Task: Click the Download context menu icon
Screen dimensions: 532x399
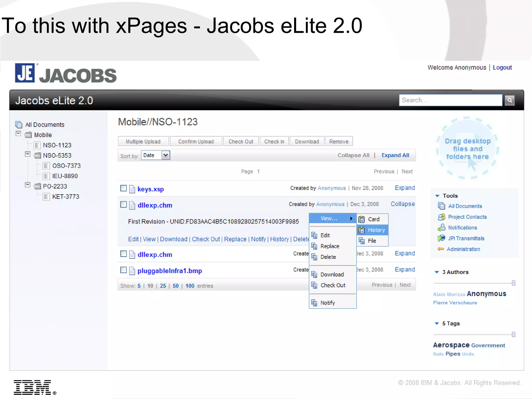Action: tap(314, 274)
